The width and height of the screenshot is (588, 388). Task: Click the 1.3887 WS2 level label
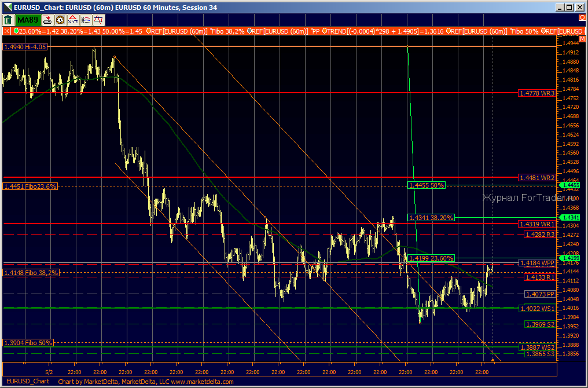[537, 347]
